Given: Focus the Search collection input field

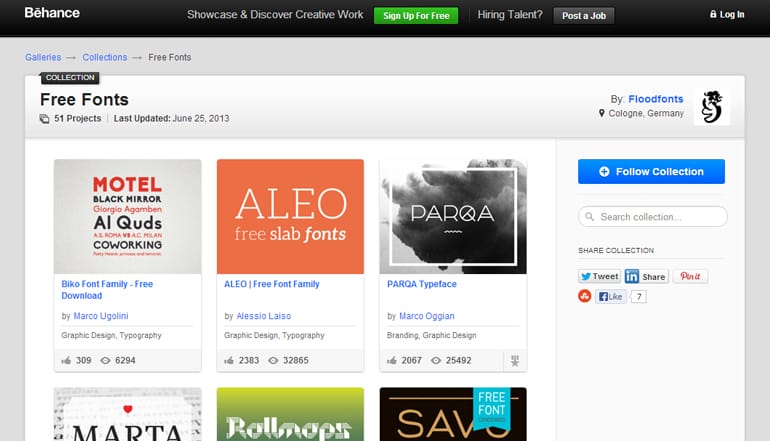Looking at the screenshot, I should pyautogui.click(x=652, y=217).
